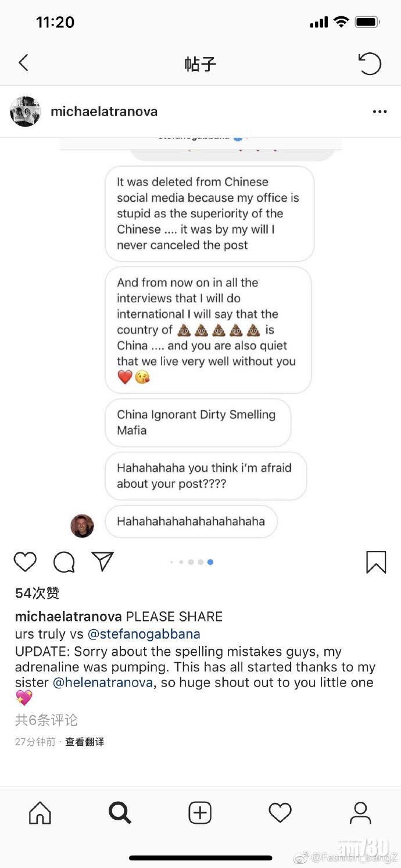
Task: View all 6 comments
Action: coord(46,720)
